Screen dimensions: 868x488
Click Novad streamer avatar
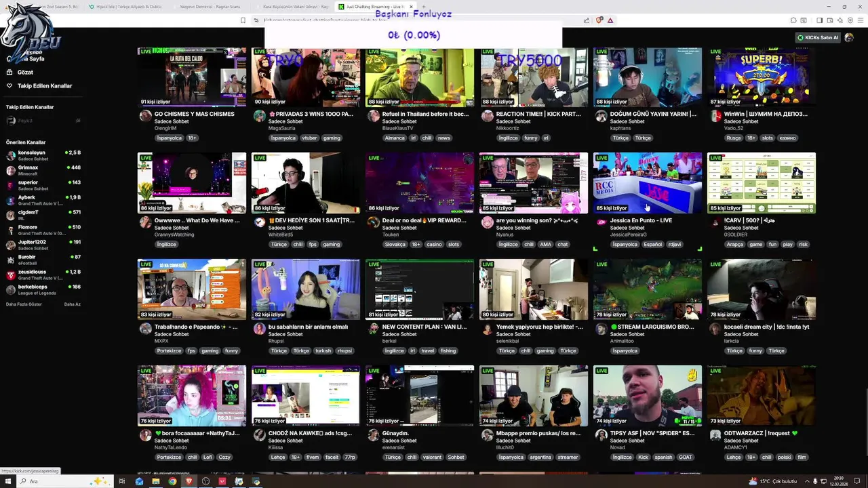coord(601,435)
